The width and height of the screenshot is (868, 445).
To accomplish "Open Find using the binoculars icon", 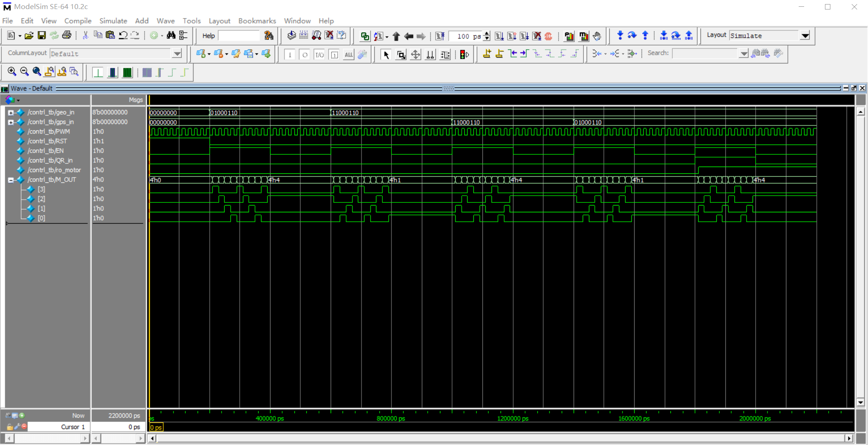I will click(x=171, y=35).
